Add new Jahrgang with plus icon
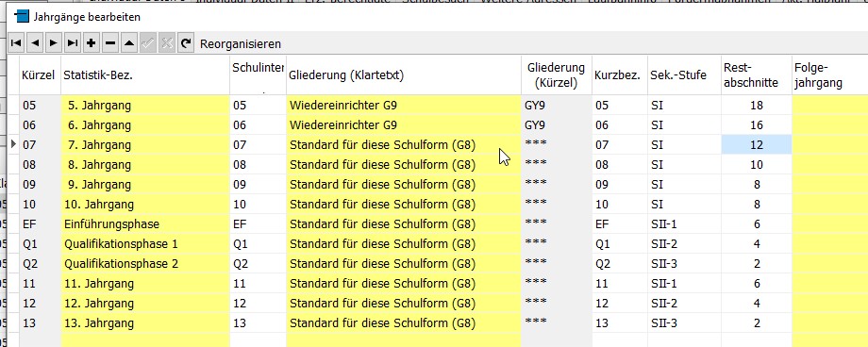This screenshot has width=868, height=347. tap(92, 43)
